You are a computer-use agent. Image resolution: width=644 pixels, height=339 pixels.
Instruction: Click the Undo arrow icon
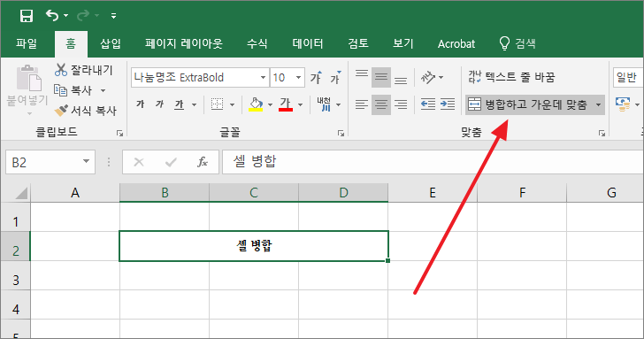[52, 16]
